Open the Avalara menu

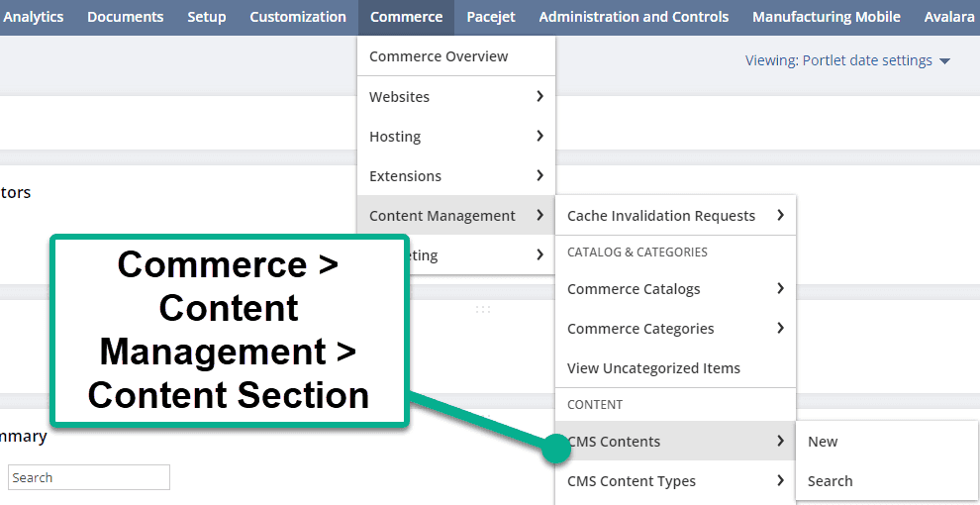(948, 18)
